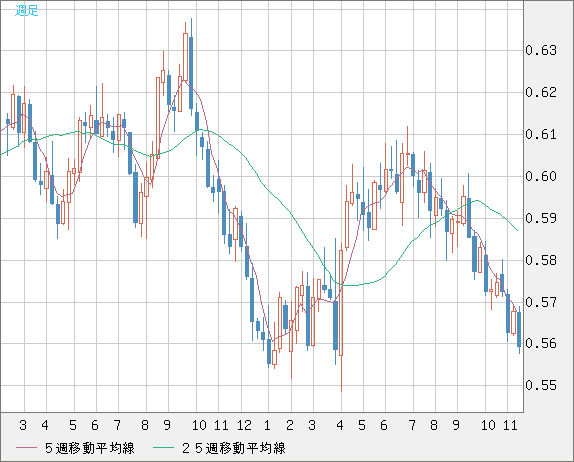Click the 0.62 price axis label
The width and height of the screenshot is (574, 462).
coord(541,92)
